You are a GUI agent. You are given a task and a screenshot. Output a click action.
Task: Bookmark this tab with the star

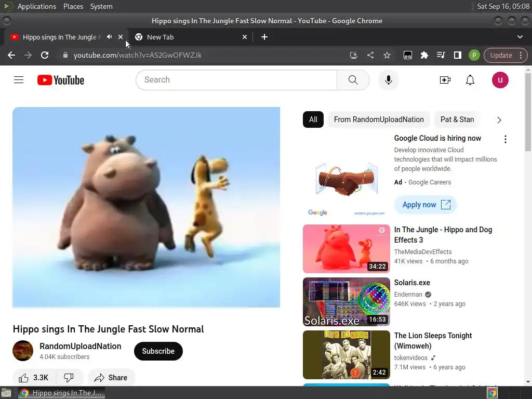point(387,55)
